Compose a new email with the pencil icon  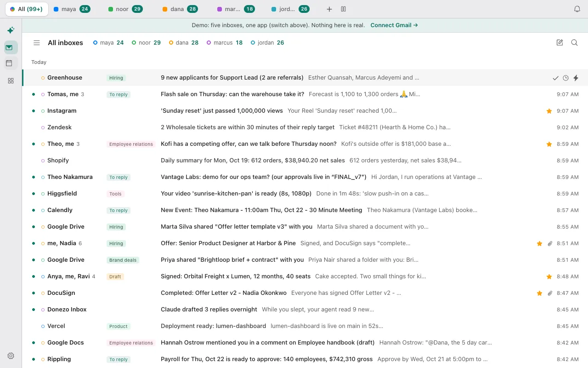point(560,43)
